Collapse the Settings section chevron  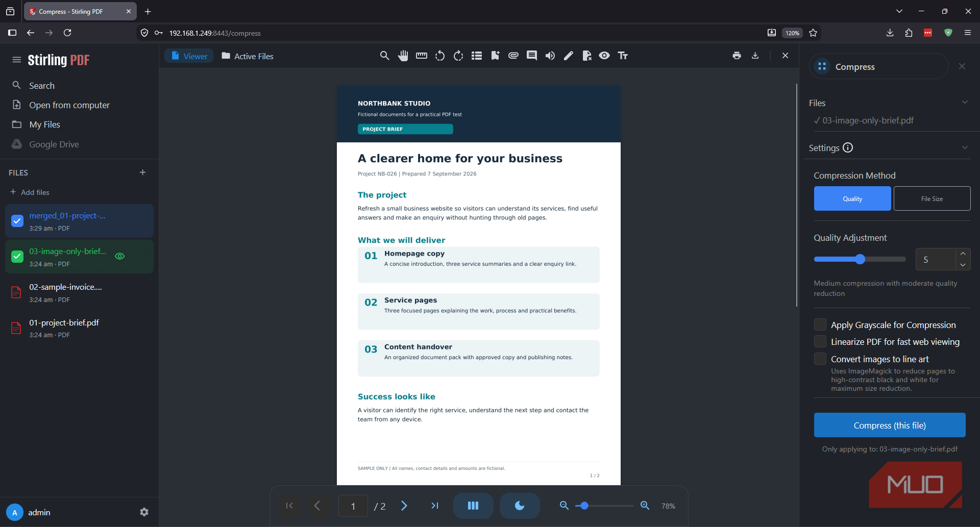[x=965, y=147]
